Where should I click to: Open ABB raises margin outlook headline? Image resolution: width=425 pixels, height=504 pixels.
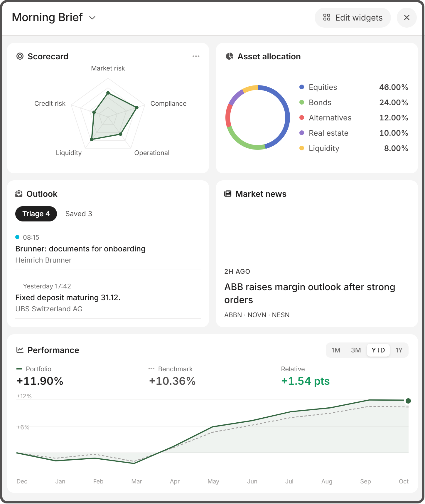coord(310,293)
